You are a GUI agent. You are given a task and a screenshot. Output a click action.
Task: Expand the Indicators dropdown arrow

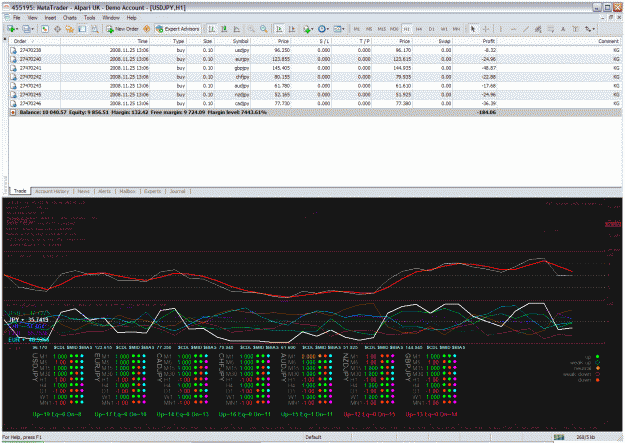pos(312,29)
